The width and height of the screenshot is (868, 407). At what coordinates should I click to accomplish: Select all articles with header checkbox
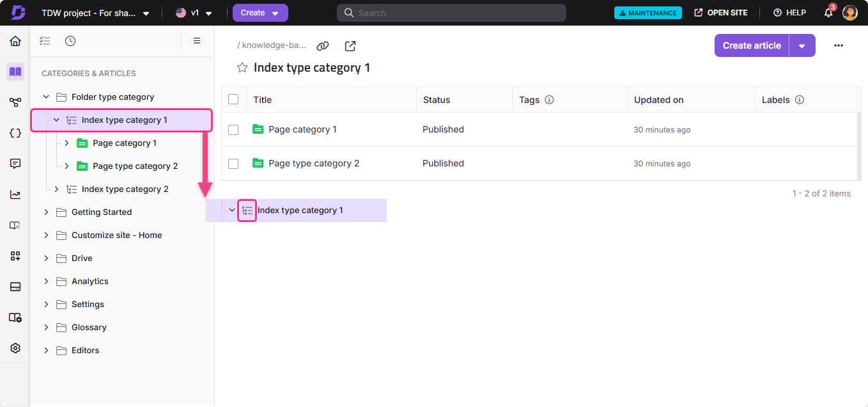[x=233, y=99]
